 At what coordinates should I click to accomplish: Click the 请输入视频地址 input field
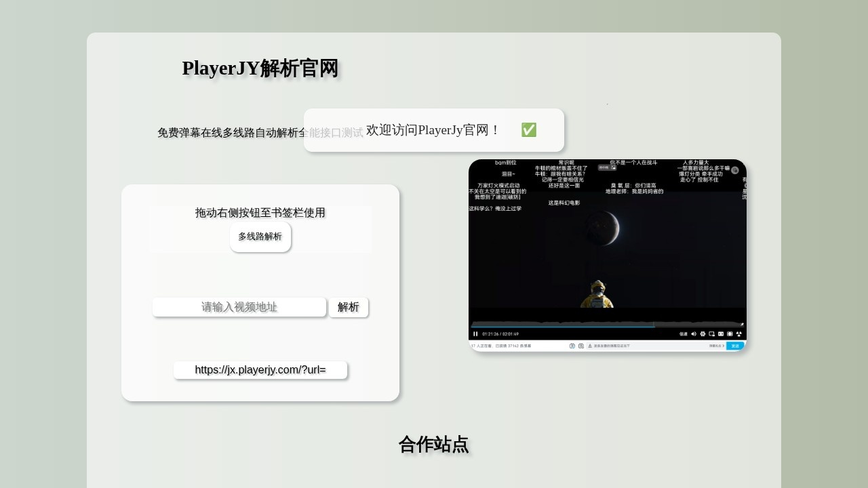239,307
